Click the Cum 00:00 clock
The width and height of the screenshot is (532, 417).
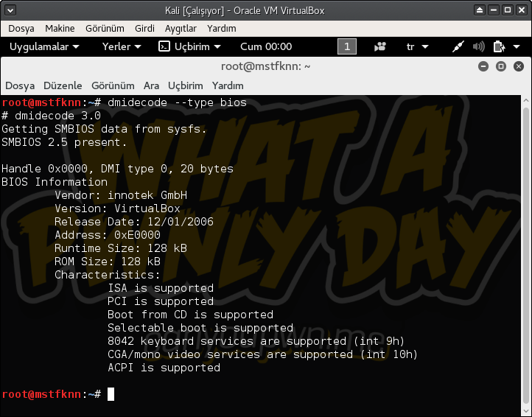click(266, 46)
